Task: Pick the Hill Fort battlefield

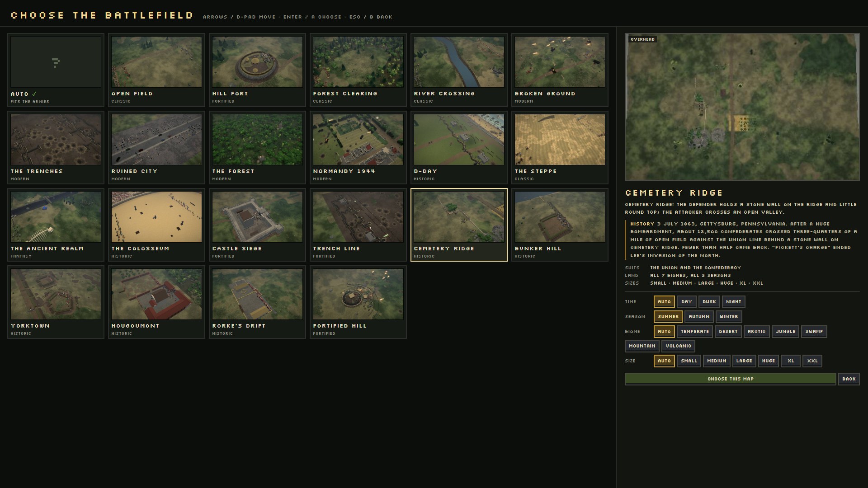Action: [x=257, y=70]
